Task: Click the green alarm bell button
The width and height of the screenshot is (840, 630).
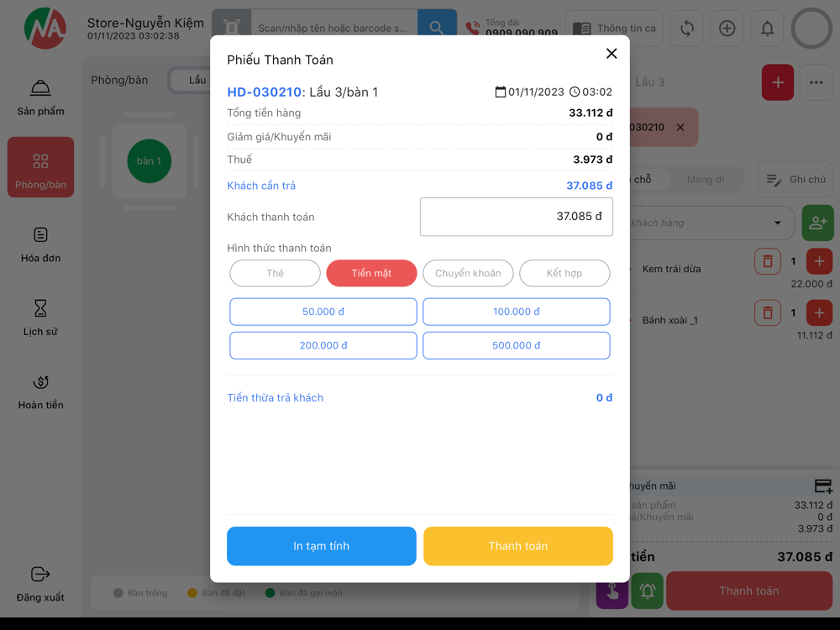Action: (647, 591)
